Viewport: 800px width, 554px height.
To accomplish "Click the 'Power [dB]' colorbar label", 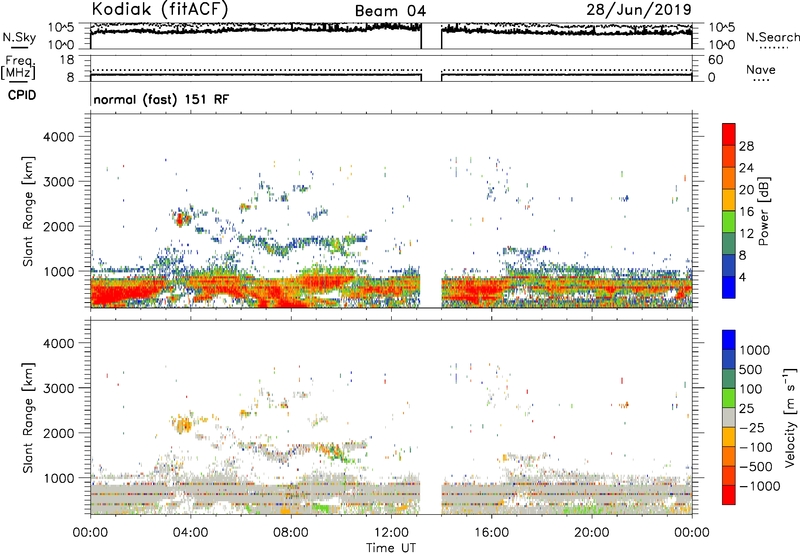I will pos(763,211).
